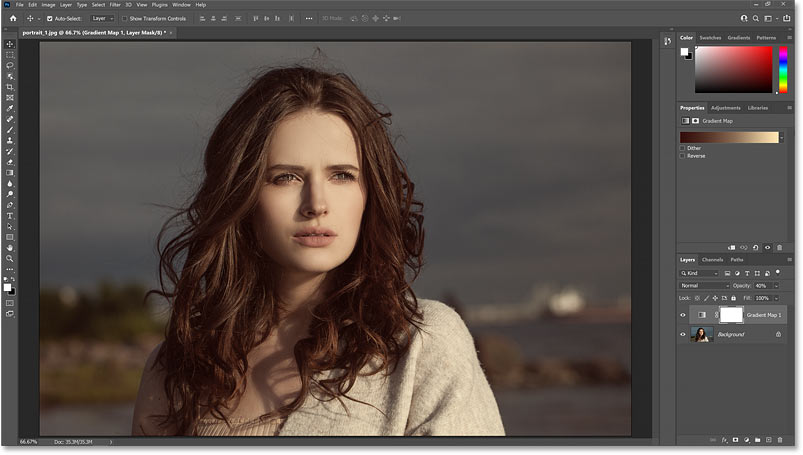The width and height of the screenshot is (803, 455).
Task: Create a new group folder icon
Action: coord(757,440)
